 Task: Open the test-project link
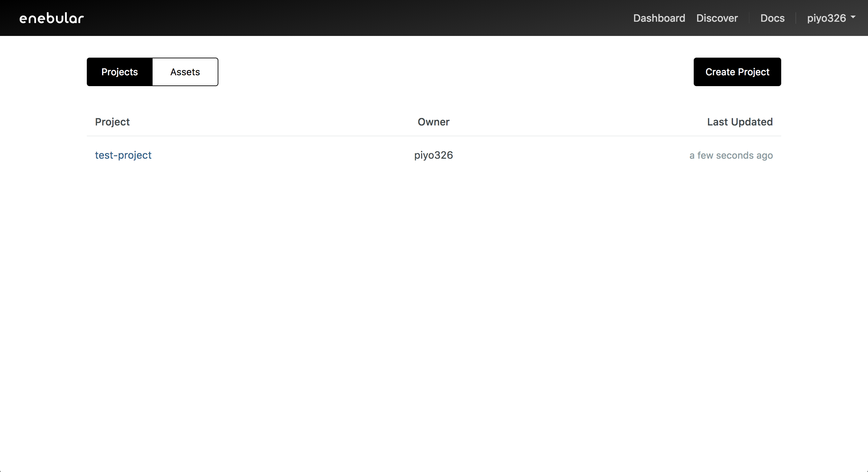pyautogui.click(x=123, y=155)
